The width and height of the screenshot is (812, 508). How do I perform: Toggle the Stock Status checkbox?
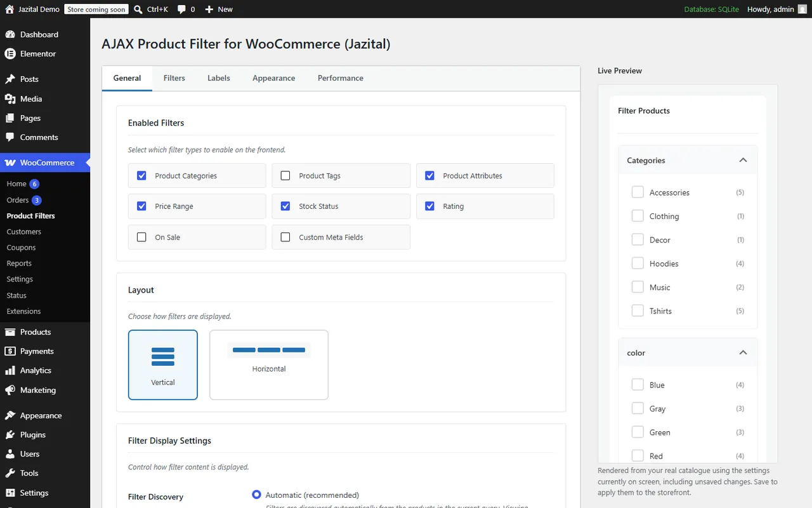click(285, 206)
